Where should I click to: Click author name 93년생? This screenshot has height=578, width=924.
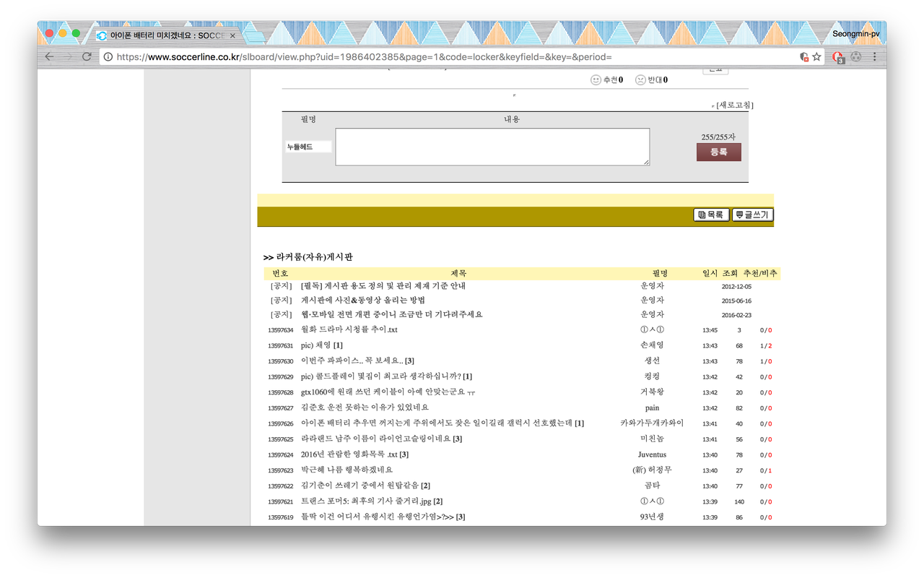click(652, 517)
